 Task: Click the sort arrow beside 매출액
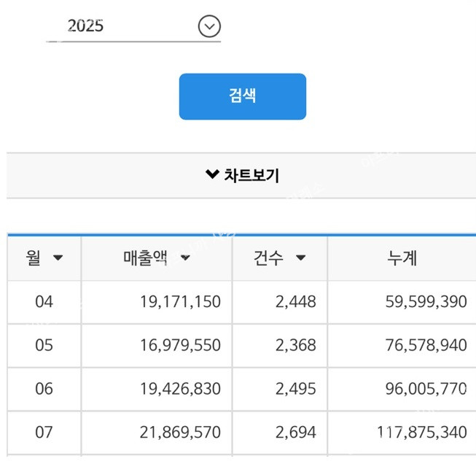click(x=185, y=258)
